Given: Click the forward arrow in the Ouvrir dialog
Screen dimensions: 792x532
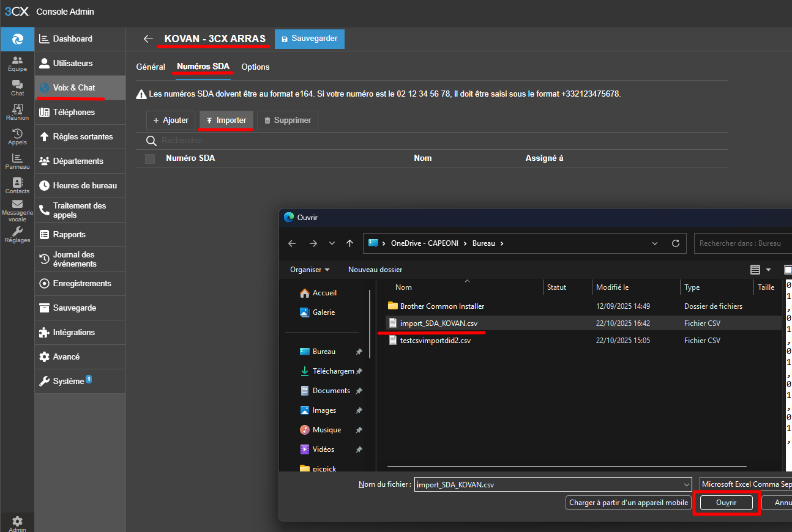Looking at the screenshot, I should [x=313, y=243].
